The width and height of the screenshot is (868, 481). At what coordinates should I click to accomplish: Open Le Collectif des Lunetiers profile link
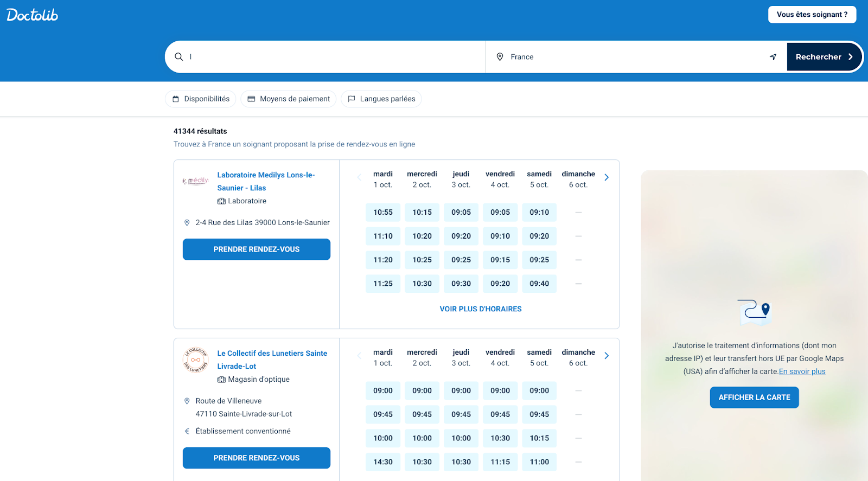272,360
